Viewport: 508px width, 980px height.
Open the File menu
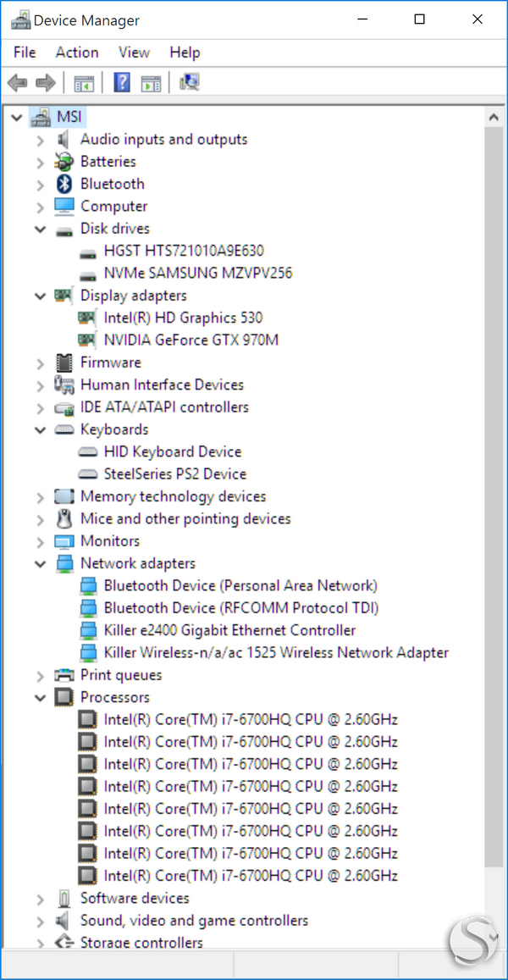tap(25, 53)
